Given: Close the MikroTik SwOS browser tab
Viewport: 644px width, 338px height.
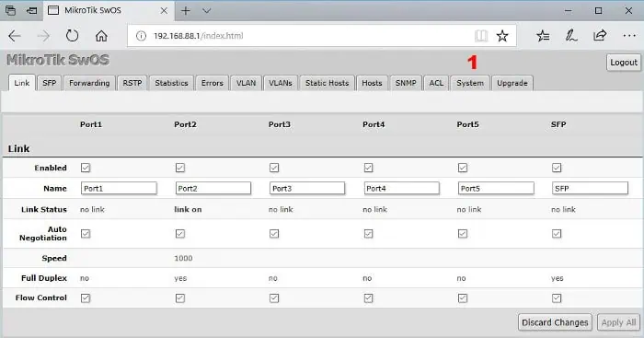Looking at the screenshot, I should pos(164,11).
